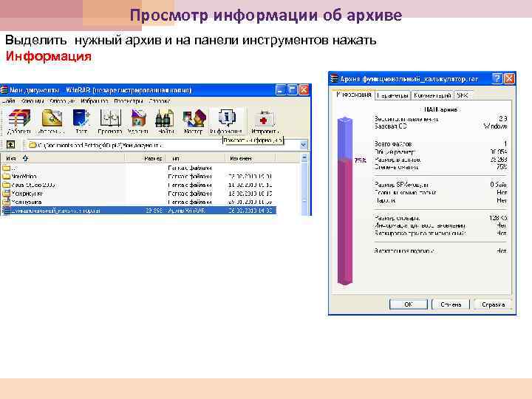Open the Команды menu
Screen dimensions: 532x399
tap(33, 101)
